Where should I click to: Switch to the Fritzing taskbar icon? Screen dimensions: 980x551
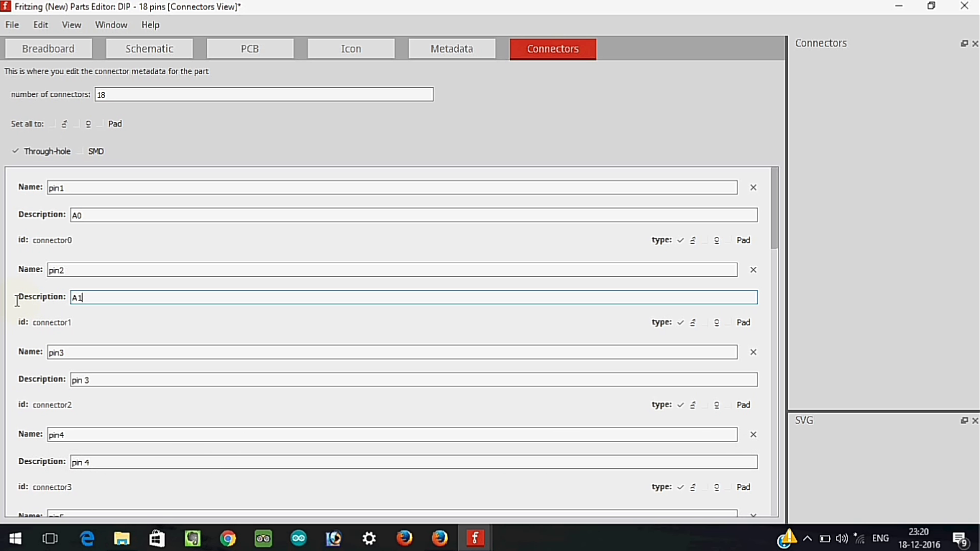tap(475, 538)
